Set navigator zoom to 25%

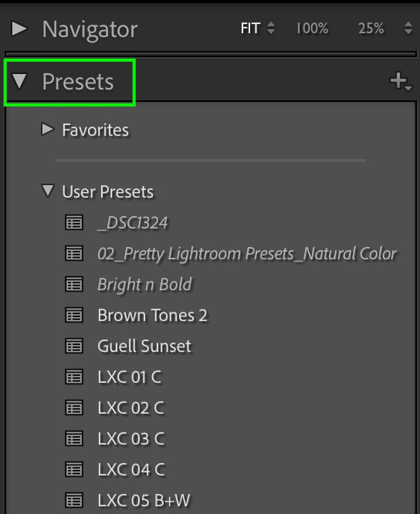pyautogui.click(x=371, y=29)
